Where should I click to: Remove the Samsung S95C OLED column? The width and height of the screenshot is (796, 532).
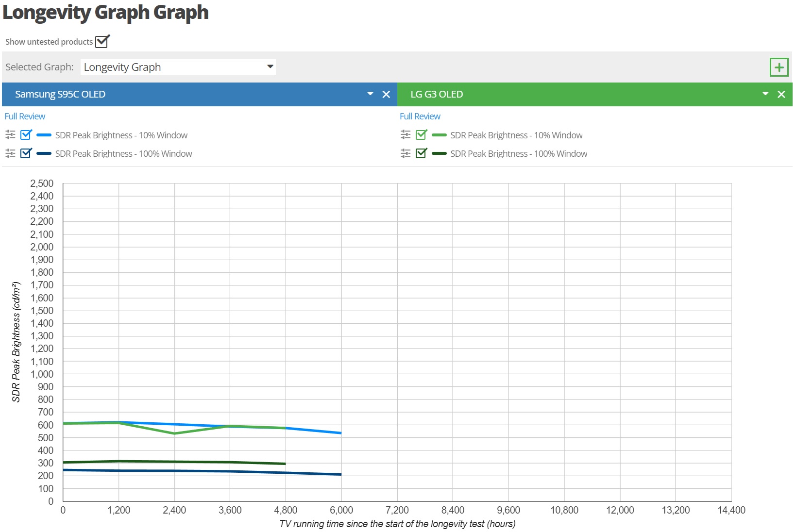pyautogui.click(x=386, y=94)
